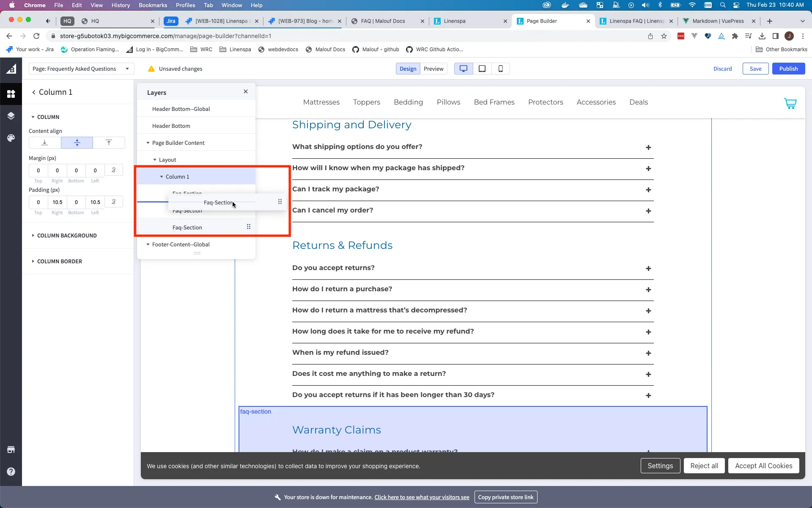Select the align-top content alignment option
The width and height of the screenshot is (812, 508).
109,143
